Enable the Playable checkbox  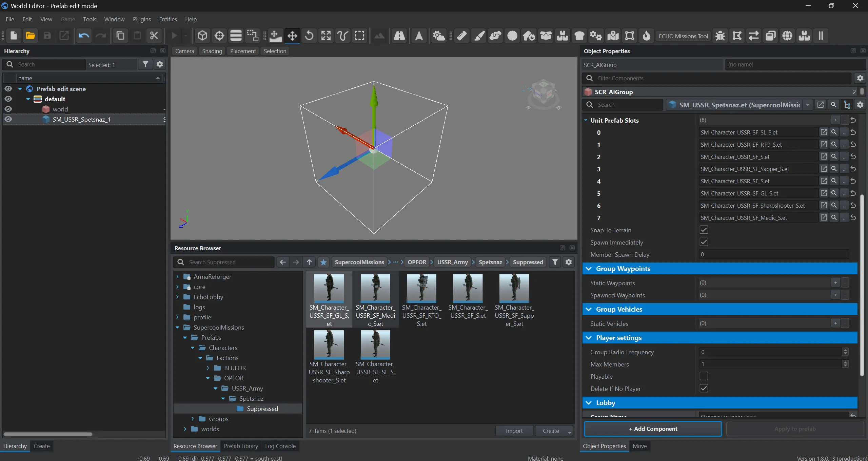tap(704, 376)
